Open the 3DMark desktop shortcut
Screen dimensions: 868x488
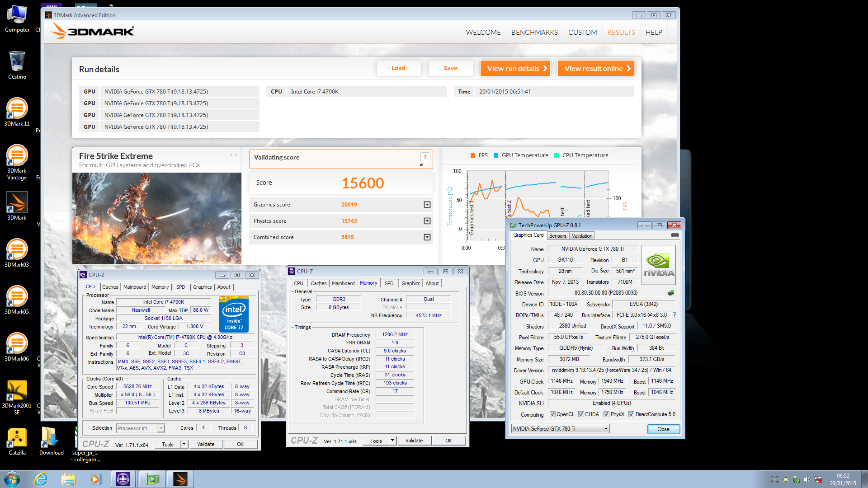coord(17,206)
